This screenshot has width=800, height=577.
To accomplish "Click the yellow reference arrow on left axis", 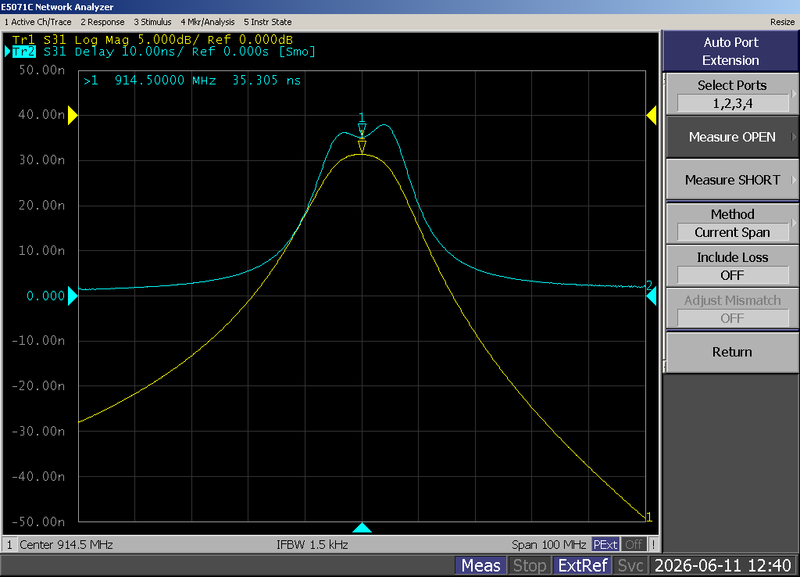I will click(x=72, y=115).
